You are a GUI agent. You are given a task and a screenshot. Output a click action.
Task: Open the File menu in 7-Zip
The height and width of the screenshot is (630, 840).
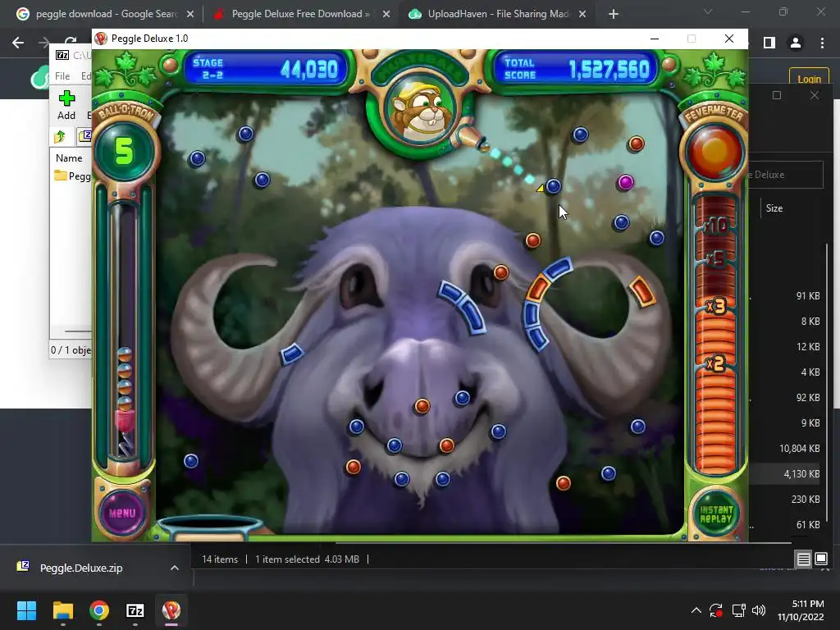(62, 76)
